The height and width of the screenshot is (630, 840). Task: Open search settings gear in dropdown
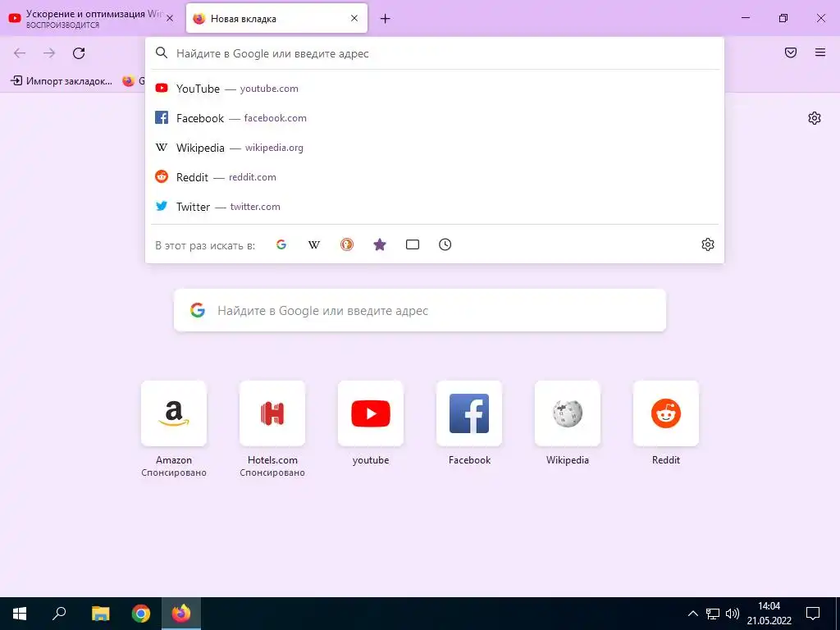point(708,244)
